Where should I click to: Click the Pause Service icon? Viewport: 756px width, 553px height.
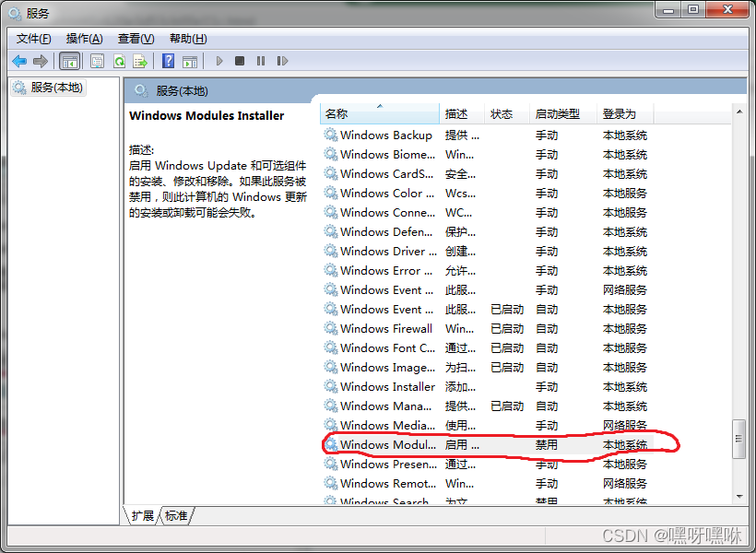(261, 61)
